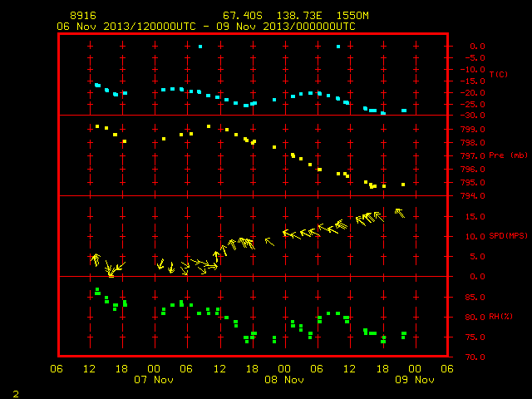
Task: Select the SPD(MPS) axis label
Action: point(508,235)
